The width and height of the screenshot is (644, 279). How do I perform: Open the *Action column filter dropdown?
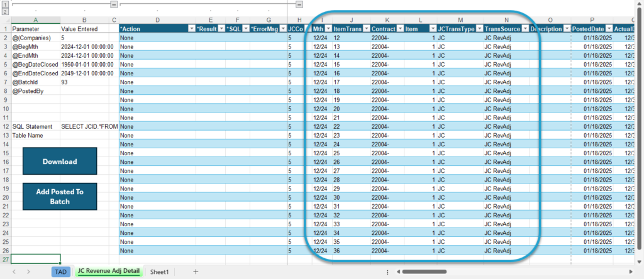pyautogui.click(x=191, y=29)
